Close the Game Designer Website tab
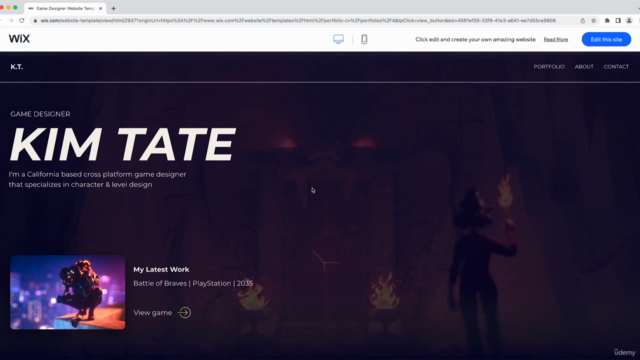Image resolution: width=640 pixels, height=360 pixels. click(100, 8)
